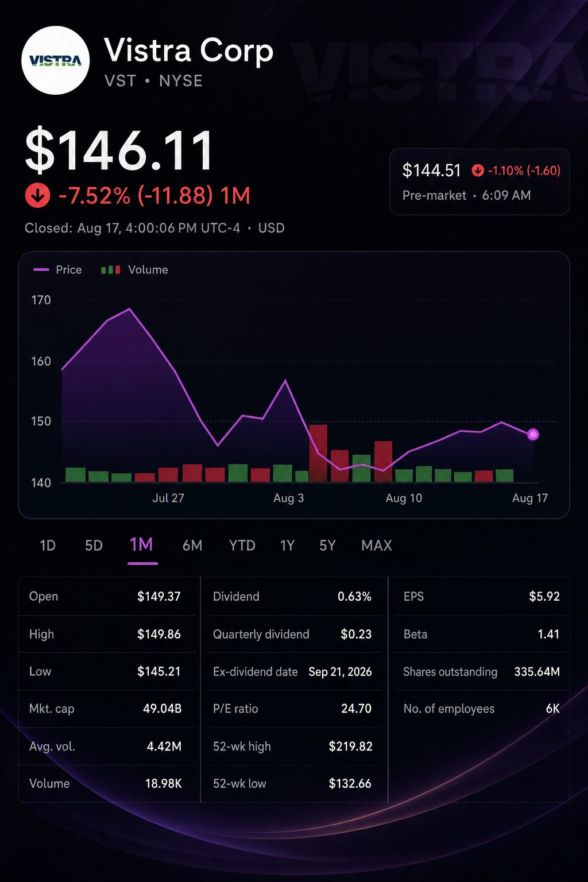
Task: Click the Shares outstanding row label
Action: (x=450, y=672)
